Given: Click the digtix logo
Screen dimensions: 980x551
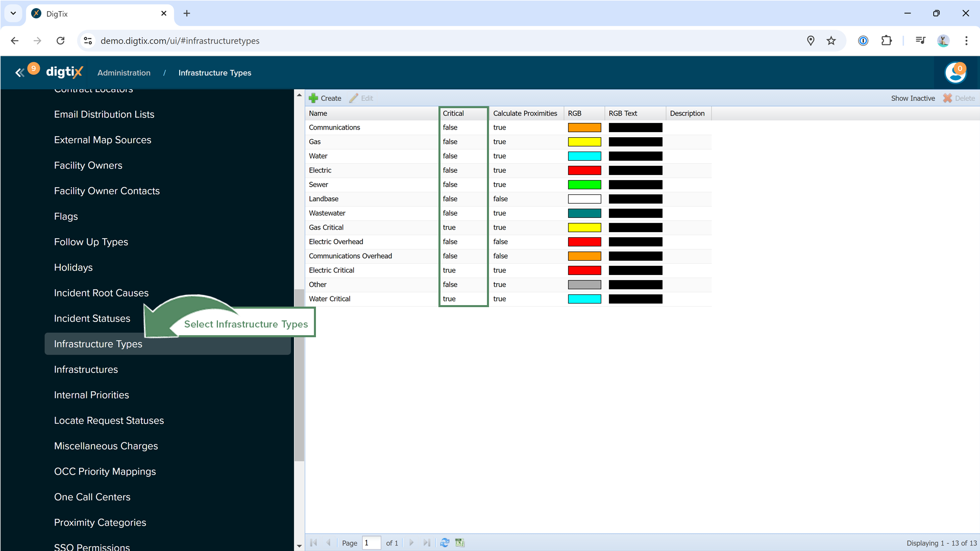Looking at the screenshot, I should click(x=64, y=72).
